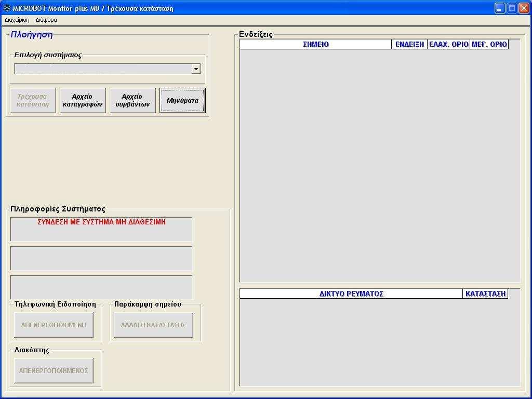Click the red ΣΥΝΔΕΣΗ ΜΕ ΣΥΣΤΗΜΑ ΜΗ ΔΙΑΘΕΣΙΜΗ text
The image size is (532, 399).
point(101,222)
